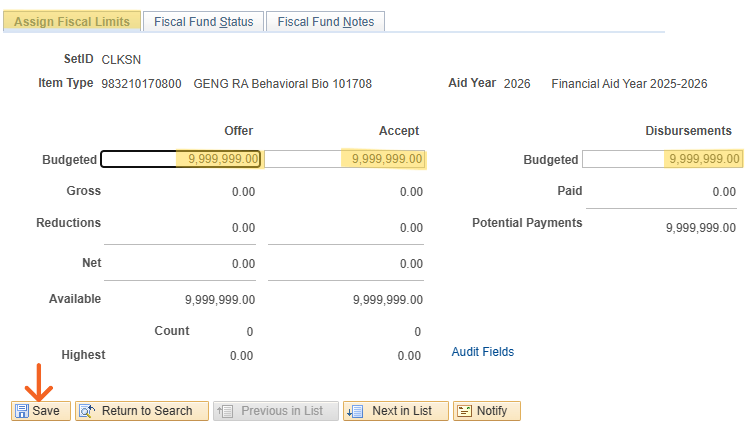The height and width of the screenshot is (426, 750).
Task: Click the Financial Aid Year 2025-2026 text
Action: [629, 84]
